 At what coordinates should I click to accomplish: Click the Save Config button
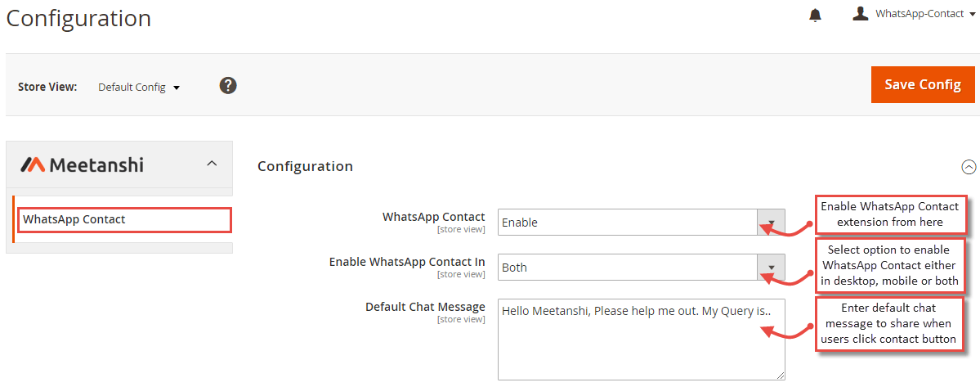[x=923, y=84]
